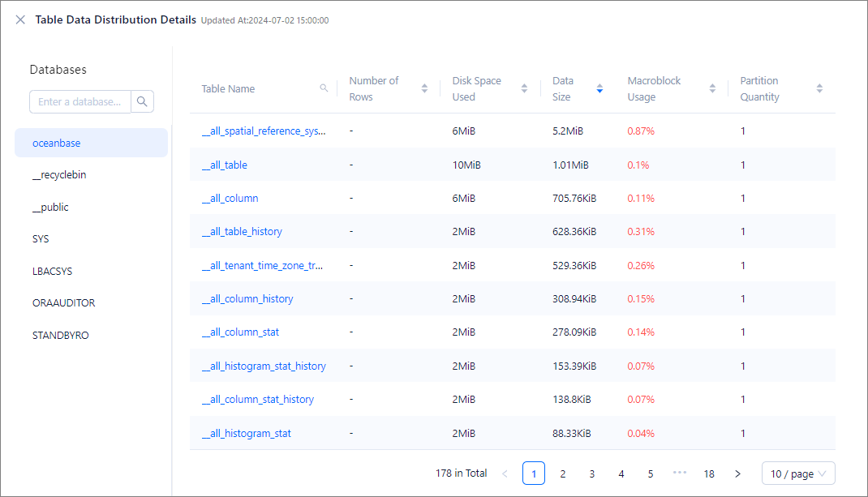Viewport: 868px width, 497px height.
Task: Go to page 3 of results
Action: [592, 473]
